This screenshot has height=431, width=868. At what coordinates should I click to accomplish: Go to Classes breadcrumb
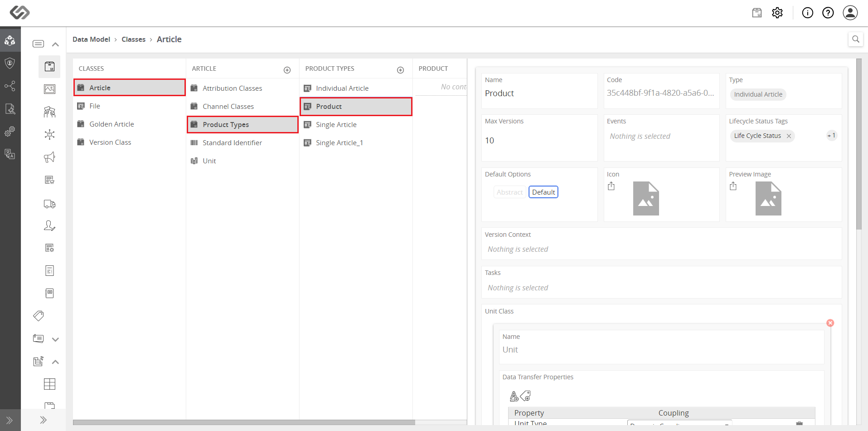coord(133,39)
